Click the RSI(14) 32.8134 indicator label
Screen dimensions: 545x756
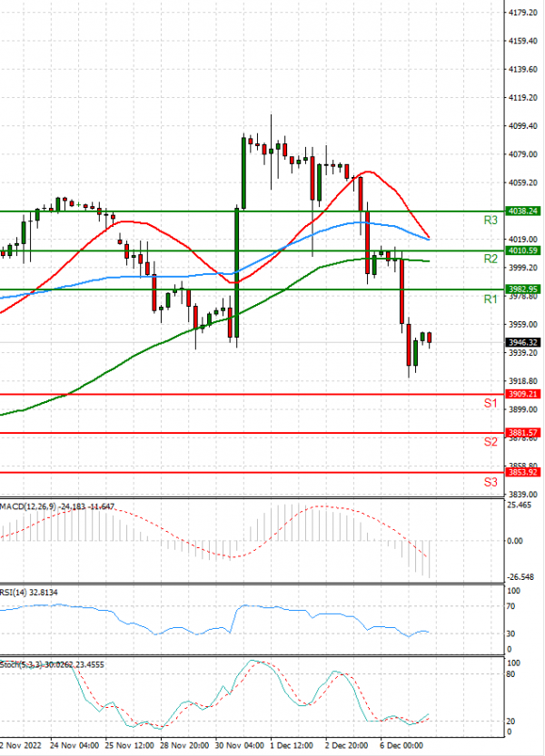coord(29,593)
